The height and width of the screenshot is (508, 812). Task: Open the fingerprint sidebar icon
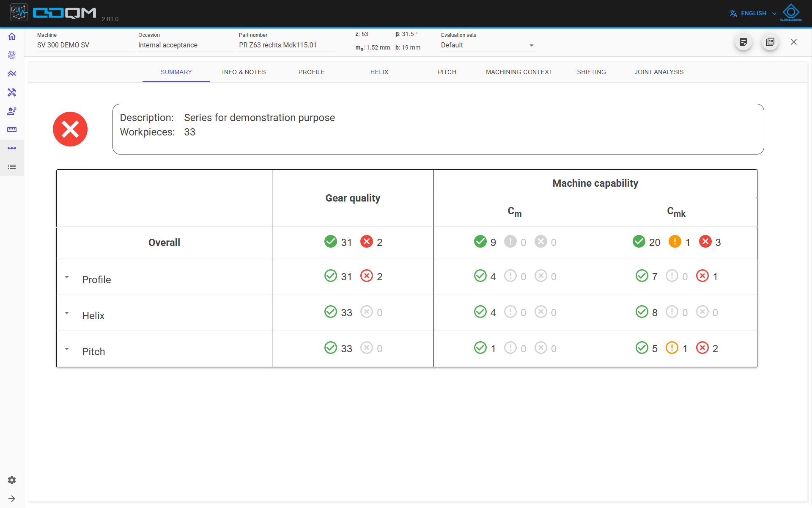pos(12,55)
